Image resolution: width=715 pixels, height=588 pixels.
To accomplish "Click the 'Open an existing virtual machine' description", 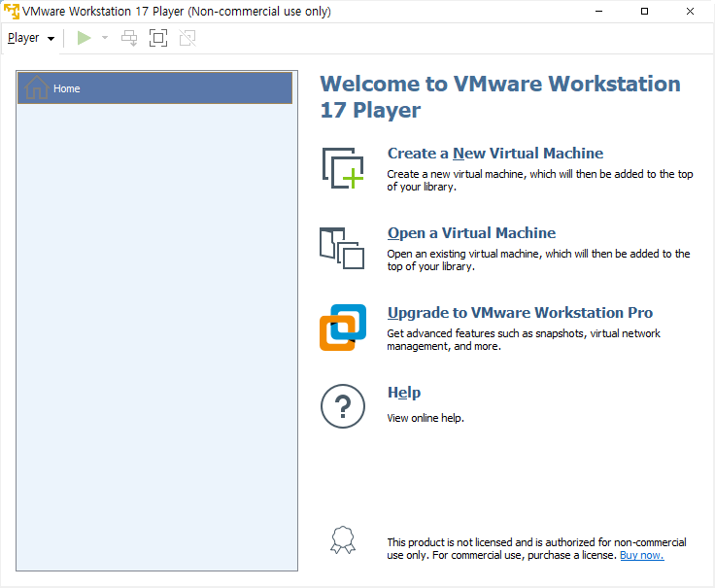I will [x=538, y=260].
